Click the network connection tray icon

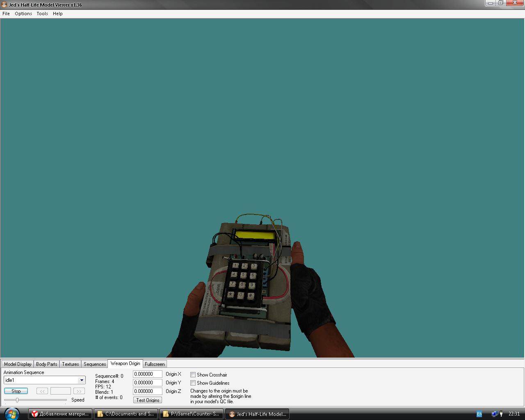pos(495,414)
